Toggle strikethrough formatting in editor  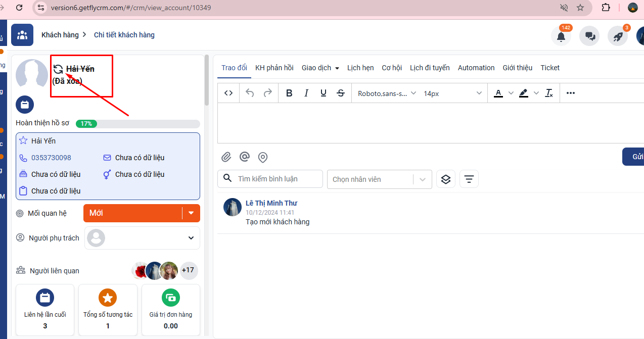pyautogui.click(x=341, y=93)
